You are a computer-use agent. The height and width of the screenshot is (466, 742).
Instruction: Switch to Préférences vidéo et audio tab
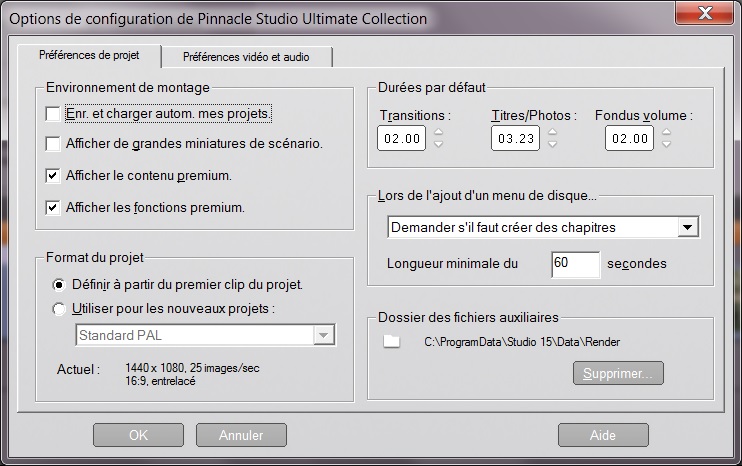(x=247, y=57)
